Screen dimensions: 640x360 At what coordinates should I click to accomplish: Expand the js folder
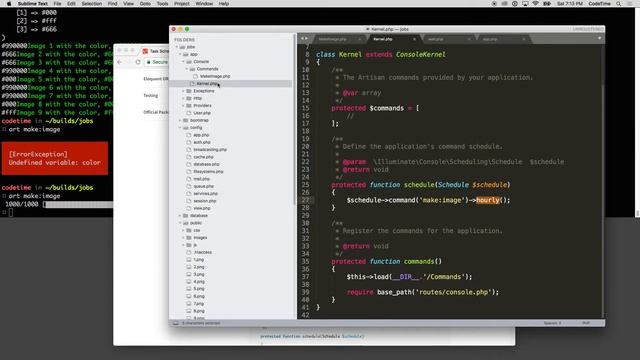pos(183,245)
